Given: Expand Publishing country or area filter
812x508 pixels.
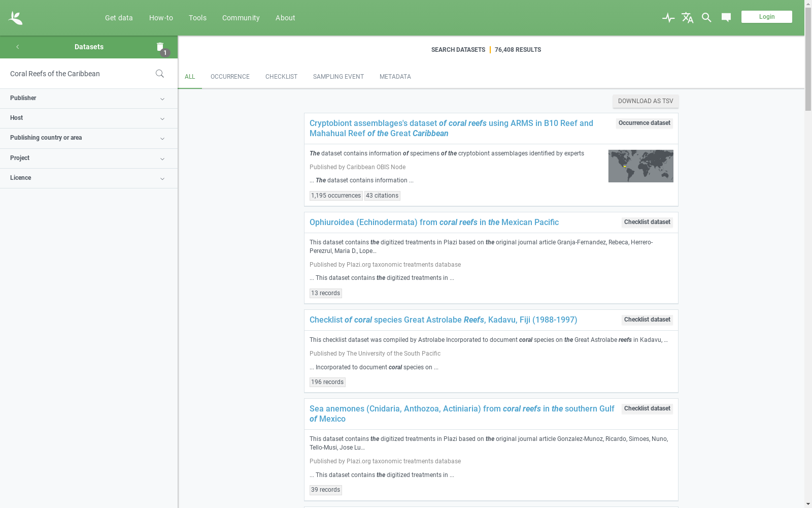Looking at the screenshot, I should (89, 138).
